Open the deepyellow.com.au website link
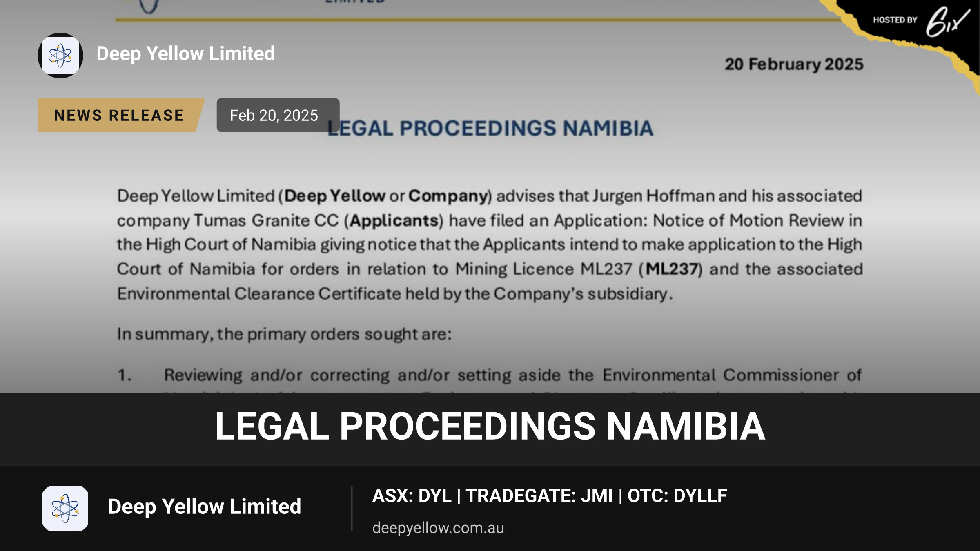This screenshot has width=980, height=551. coord(438,528)
